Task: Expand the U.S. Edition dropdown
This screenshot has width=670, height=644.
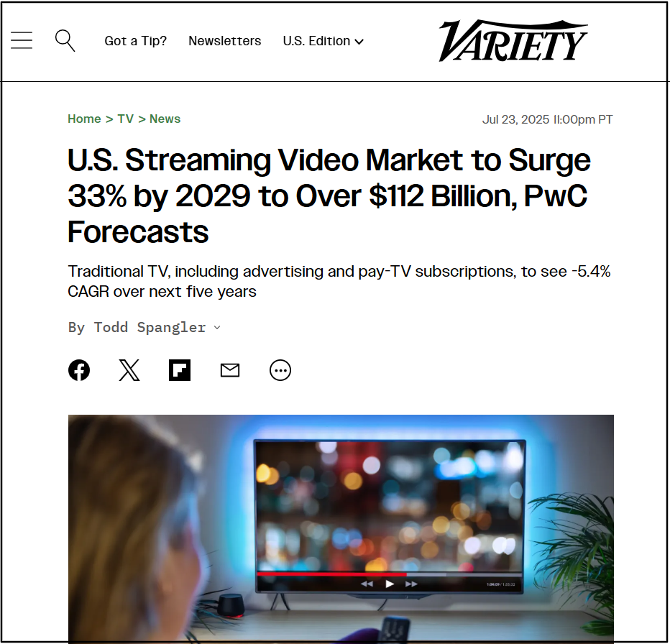Action: [323, 41]
